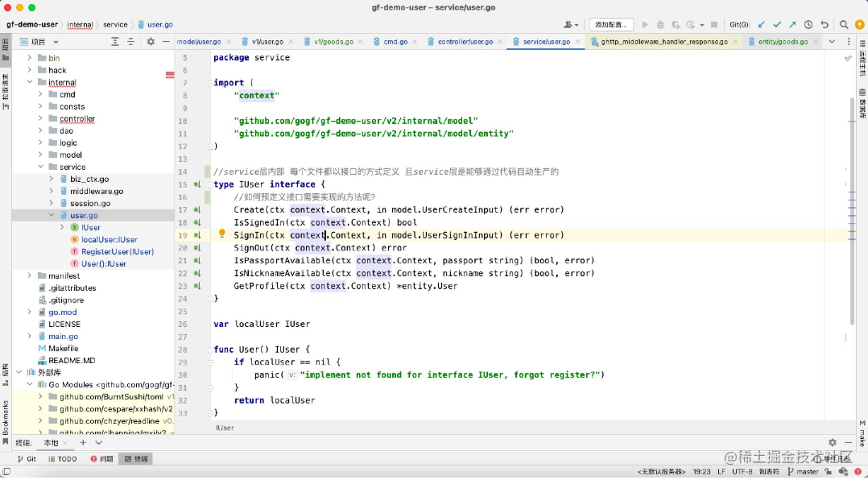The image size is (868, 480).
Task: Click the gutter icon on line 23
Action: coord(197,286)
